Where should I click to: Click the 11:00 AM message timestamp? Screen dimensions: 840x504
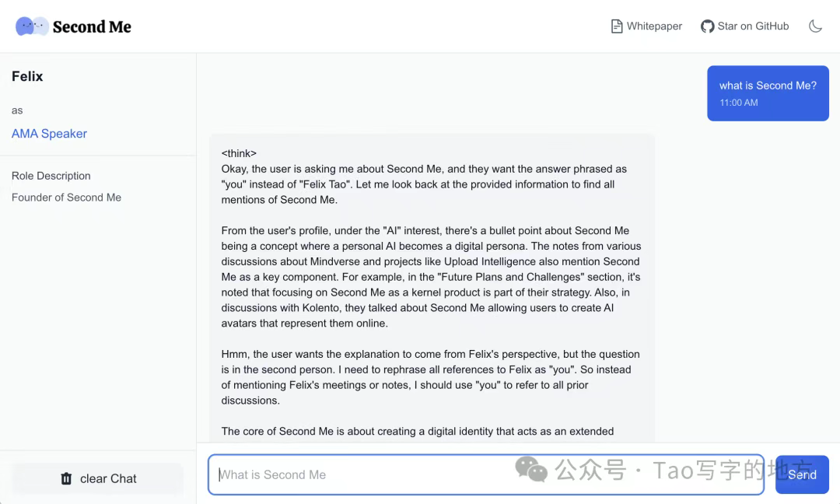tap(738, 103)
